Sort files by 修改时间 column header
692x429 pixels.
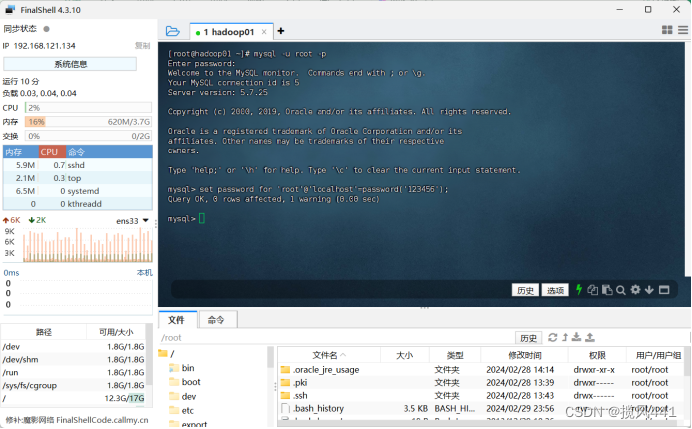tap(524, 355)
